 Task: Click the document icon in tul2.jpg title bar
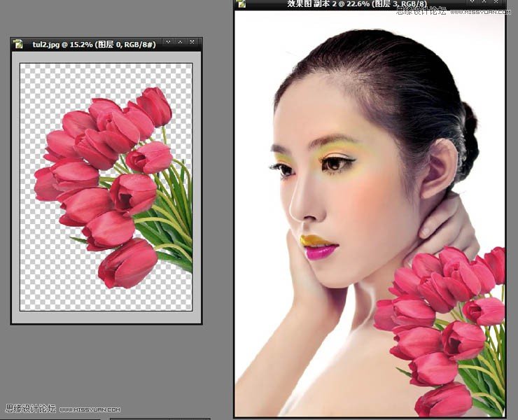(x=17, y=44)
